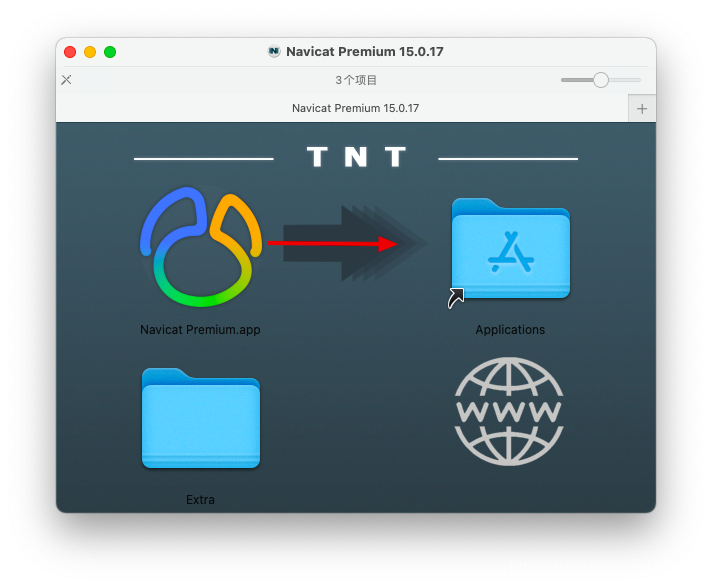Viewport: 712px width, 587px height.
Task: Close the window with red button
Action: (70, 52)
